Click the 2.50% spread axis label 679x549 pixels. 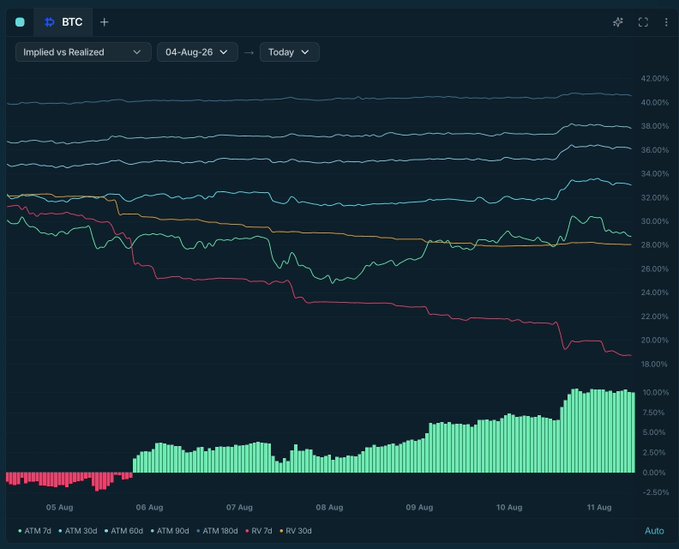pos(654,452)
